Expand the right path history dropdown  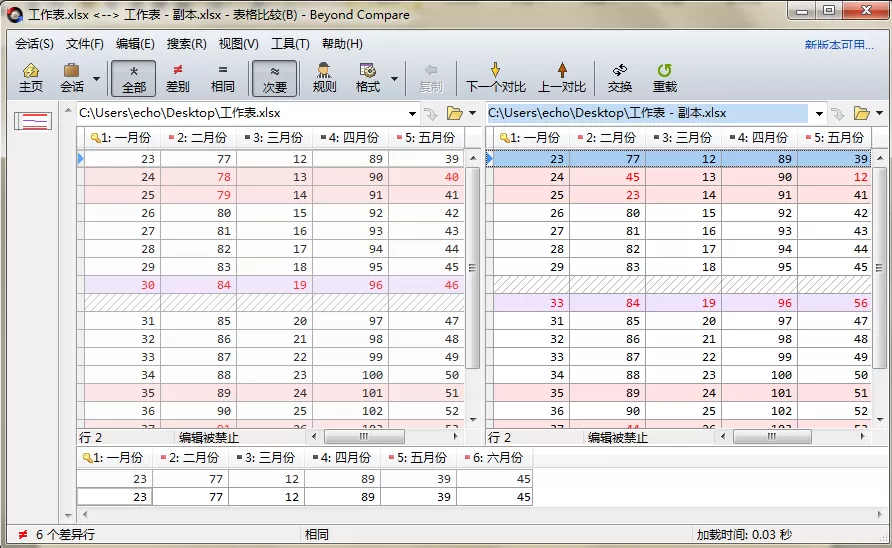click(x=819, y=113)
